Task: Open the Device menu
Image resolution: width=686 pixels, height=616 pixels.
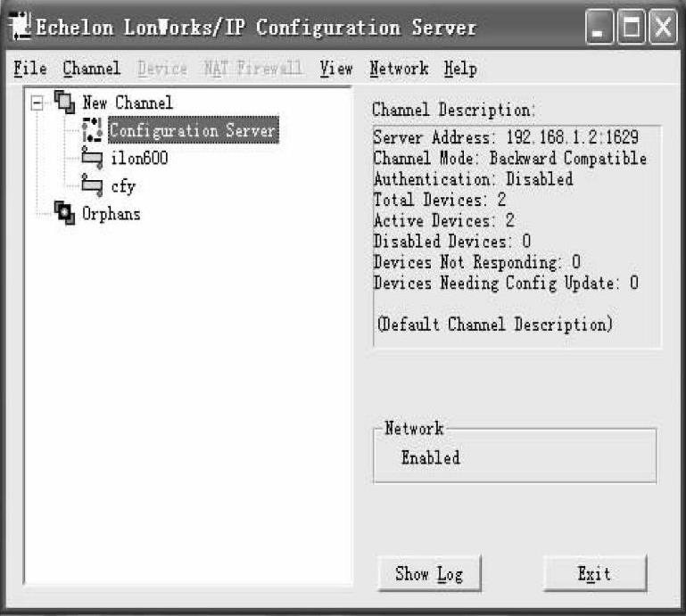Action: (x=162, y=69)
